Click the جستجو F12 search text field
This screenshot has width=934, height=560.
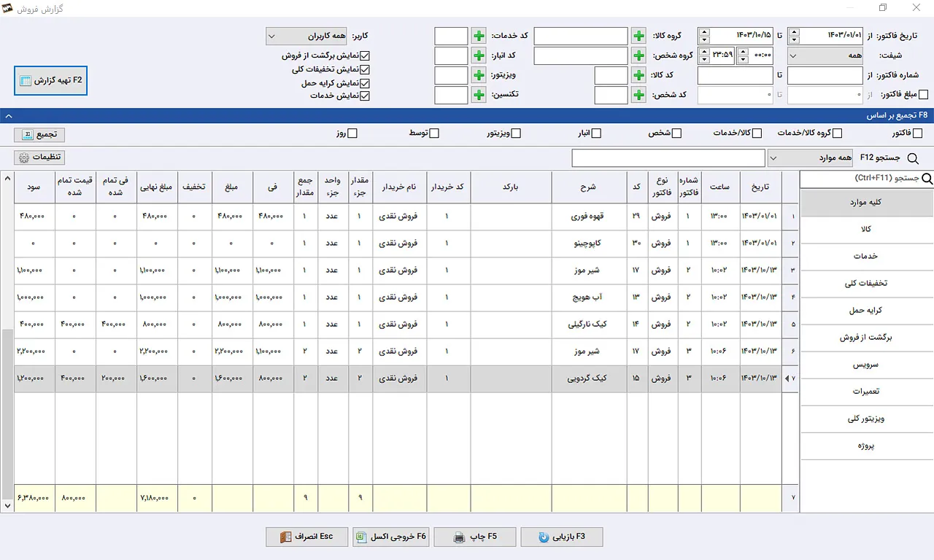(668, 158)
